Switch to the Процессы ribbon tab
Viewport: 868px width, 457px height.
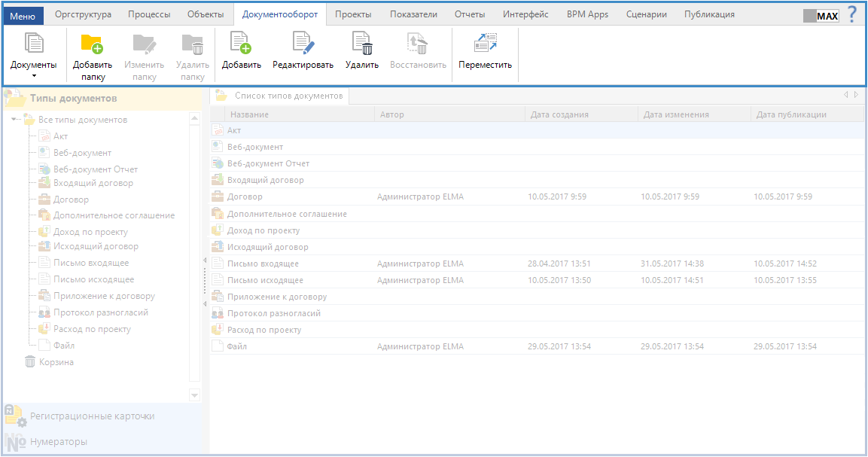(148, 14)
